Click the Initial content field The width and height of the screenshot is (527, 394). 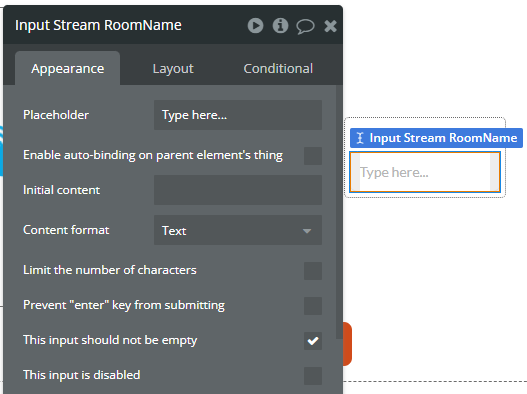click(238, 190)
